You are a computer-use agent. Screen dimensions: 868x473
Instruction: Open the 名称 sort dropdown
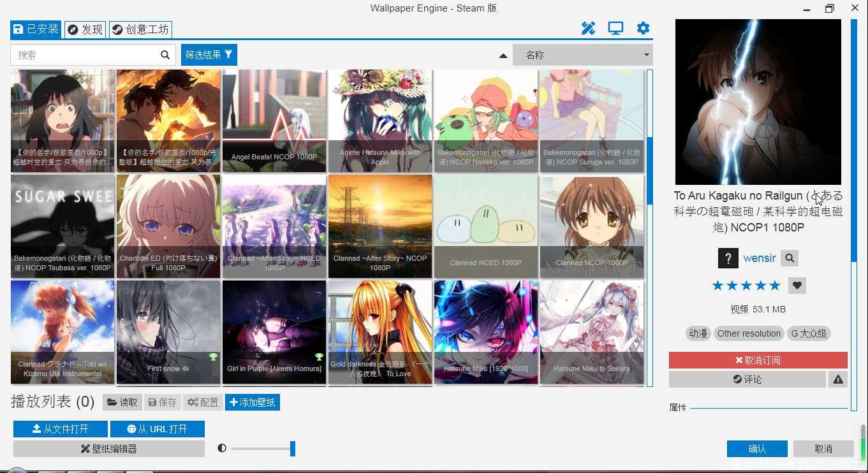pyautogui.click(x=583, y=55)
